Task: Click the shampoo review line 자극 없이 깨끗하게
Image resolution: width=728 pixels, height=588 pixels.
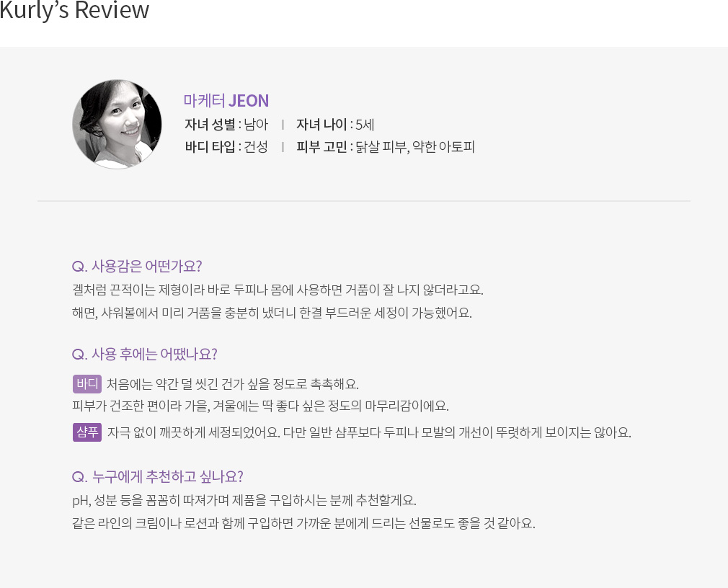Action: pyautogui.click(x=369, y=432)
